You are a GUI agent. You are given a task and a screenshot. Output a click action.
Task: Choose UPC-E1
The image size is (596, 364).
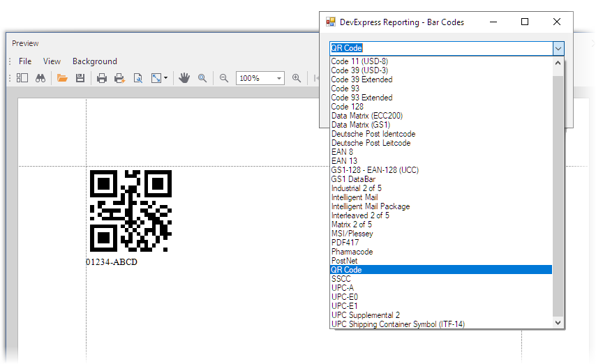pos(441,306)
